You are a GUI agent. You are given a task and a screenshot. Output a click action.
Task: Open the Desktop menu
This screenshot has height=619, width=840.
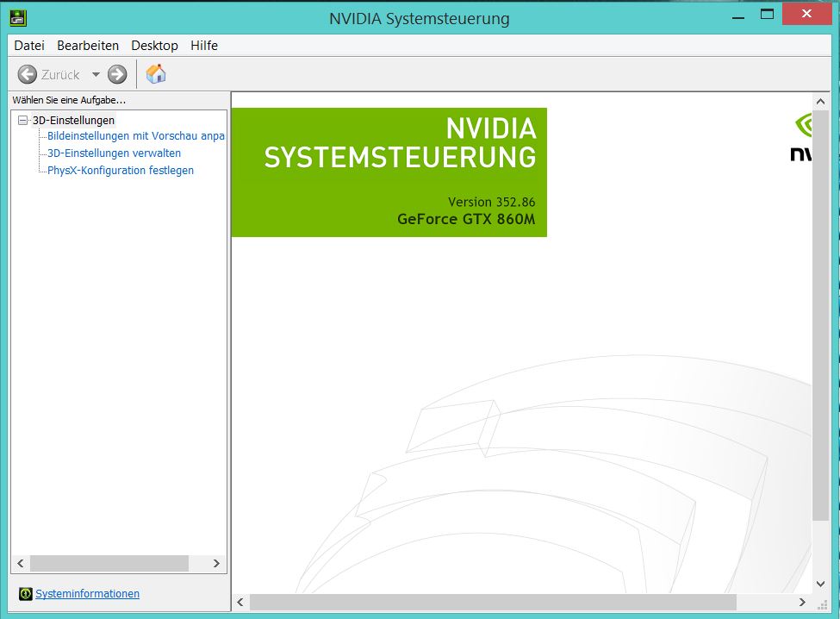[154, 46]
